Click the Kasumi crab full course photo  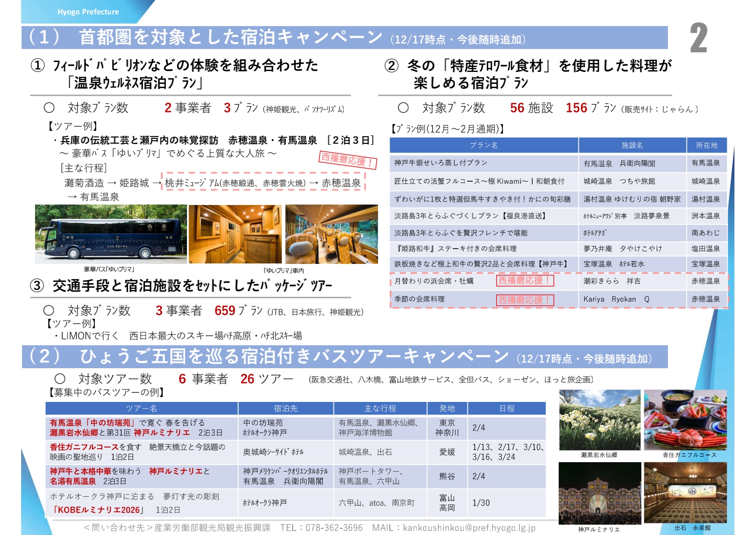tap(685, 420)
